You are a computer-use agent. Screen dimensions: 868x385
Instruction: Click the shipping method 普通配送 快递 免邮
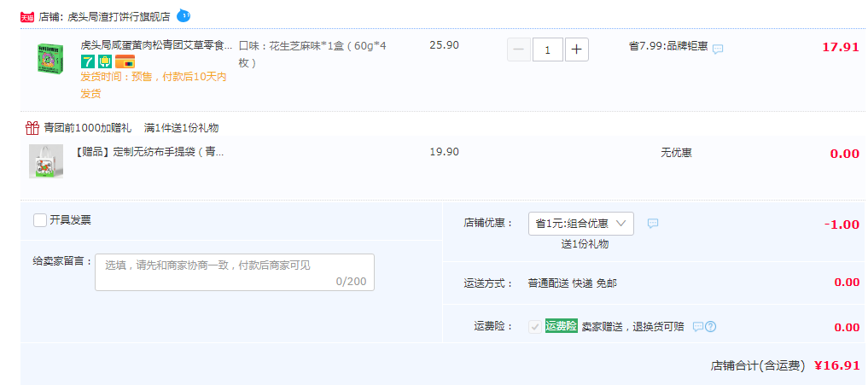573,283
